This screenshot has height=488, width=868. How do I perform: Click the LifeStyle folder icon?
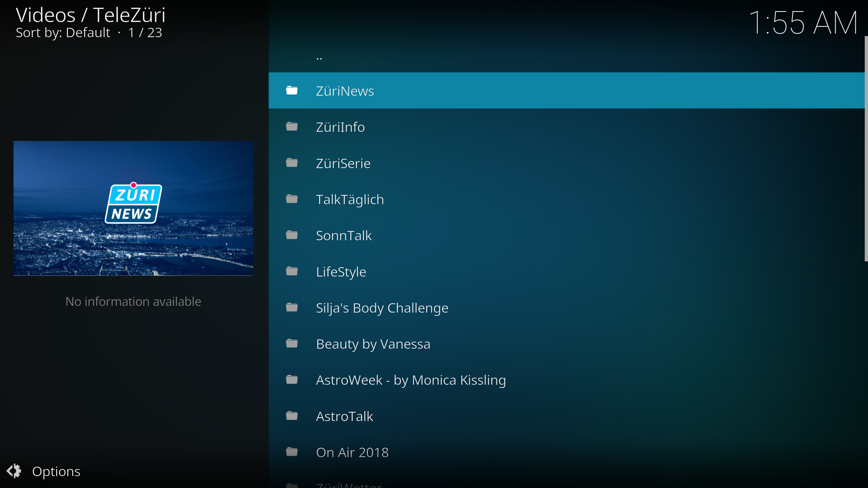292,271
